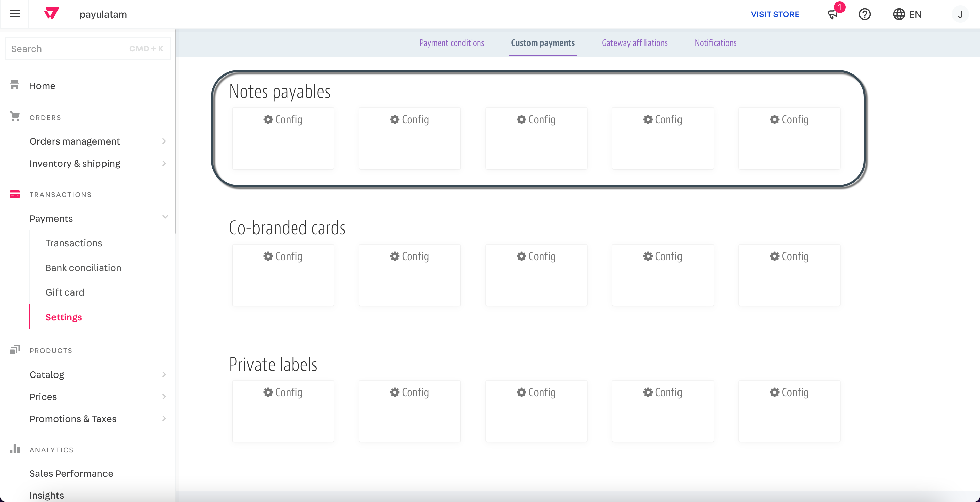The image size is (980, 502).
Task: Click the VISIT STORE link
Action: point(774,14)
